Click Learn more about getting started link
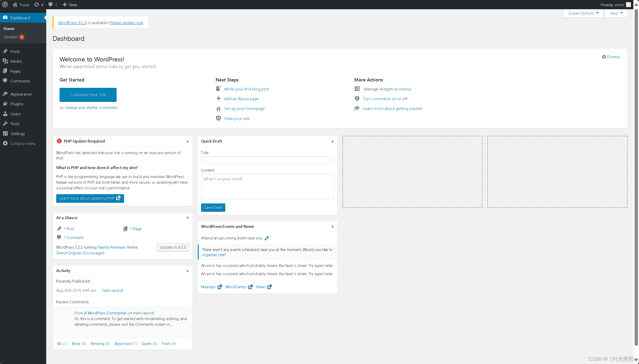The width and height of the screenshot is (639, 364). tap(392, 108)
